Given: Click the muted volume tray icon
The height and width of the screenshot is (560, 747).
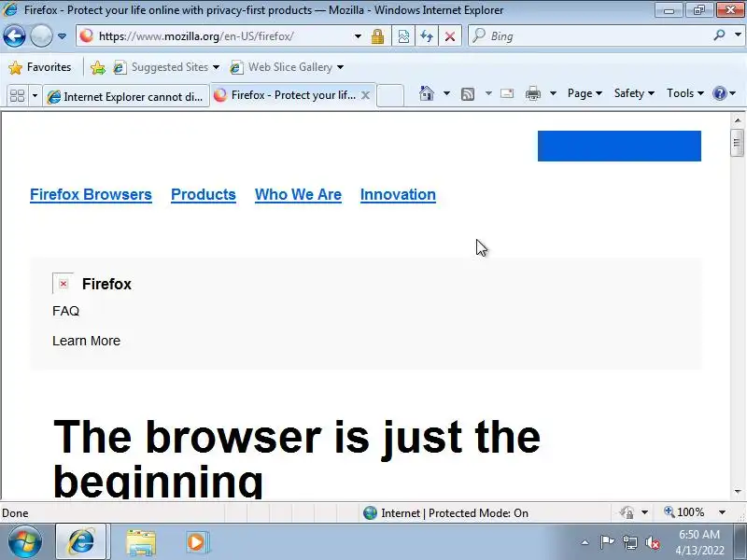Looking at the screenshot, I should 652,542.
